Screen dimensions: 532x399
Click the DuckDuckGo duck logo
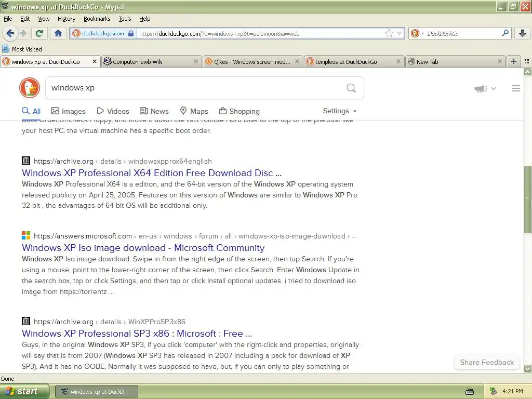coord(30,88)
